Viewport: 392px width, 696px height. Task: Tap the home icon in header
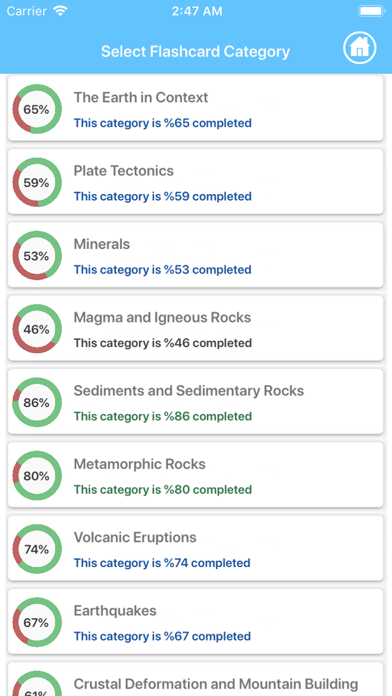click(x=360, y=47)
